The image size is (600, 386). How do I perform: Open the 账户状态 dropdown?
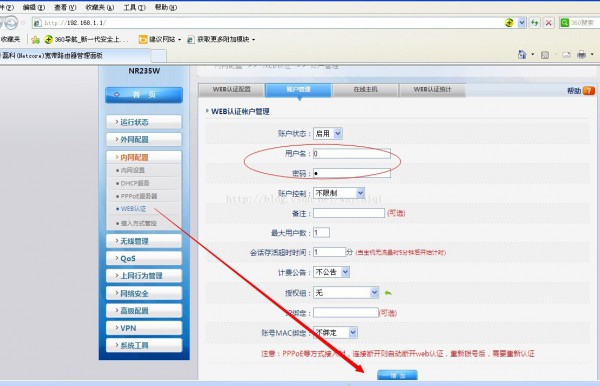pyautogui.click(x=328, y=134)
